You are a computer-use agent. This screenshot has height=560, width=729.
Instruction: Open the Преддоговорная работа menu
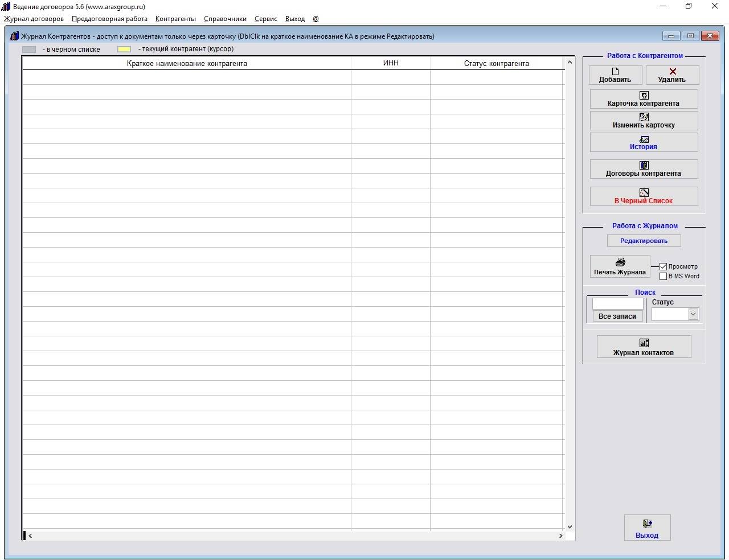click(109, 19)
